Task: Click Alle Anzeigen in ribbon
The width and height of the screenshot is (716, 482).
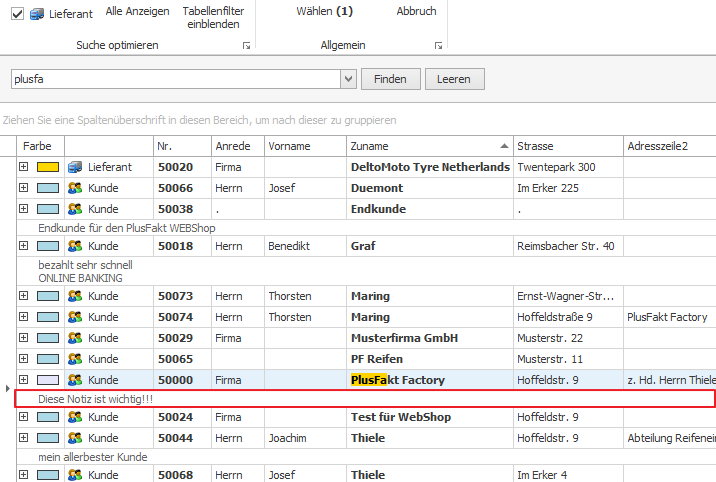Action: (x=137, y=12)
